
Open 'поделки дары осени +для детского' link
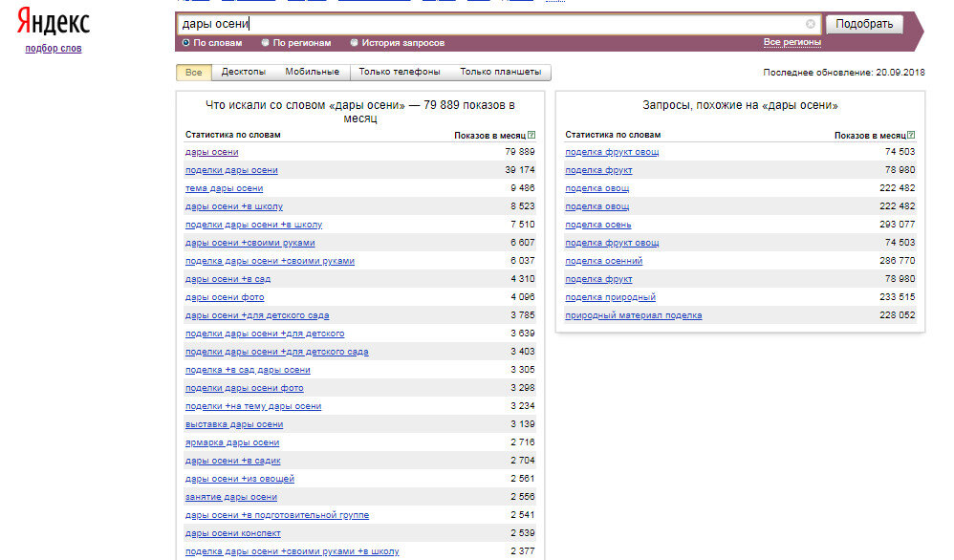click(265, 334)
